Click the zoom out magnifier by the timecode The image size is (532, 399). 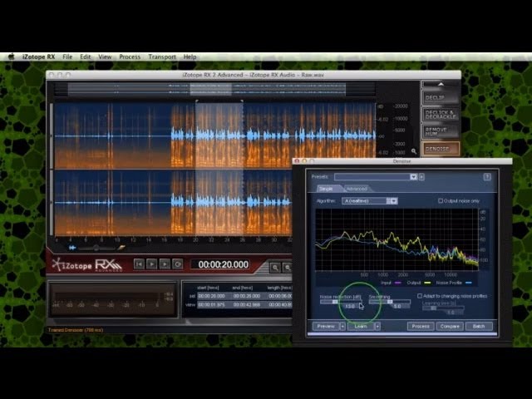coord(288,268)
